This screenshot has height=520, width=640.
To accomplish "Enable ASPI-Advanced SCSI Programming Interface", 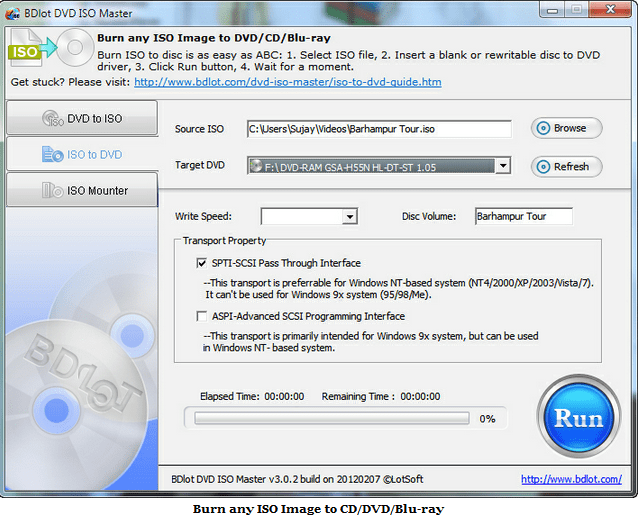I will [x=202, y=316].
